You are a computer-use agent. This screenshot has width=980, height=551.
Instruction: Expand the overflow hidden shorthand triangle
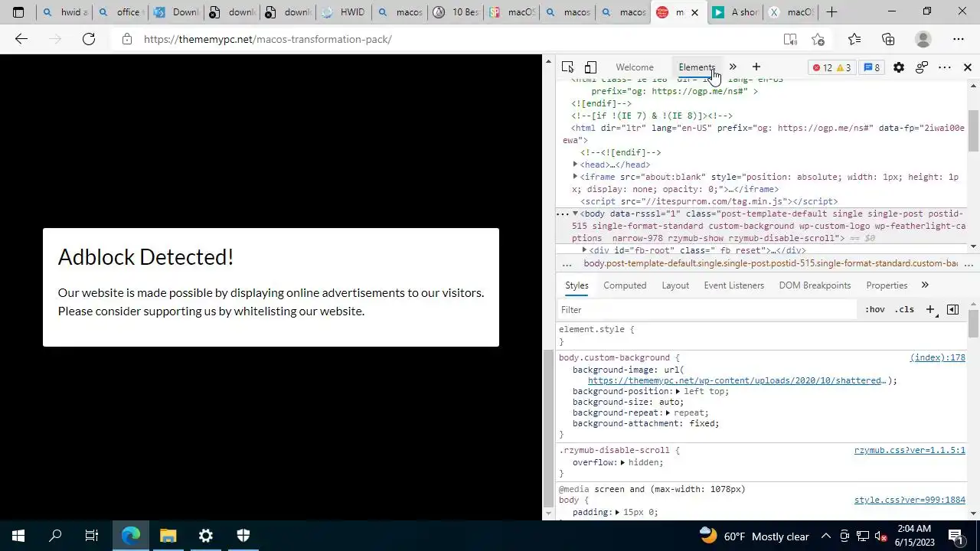[622, 463]
